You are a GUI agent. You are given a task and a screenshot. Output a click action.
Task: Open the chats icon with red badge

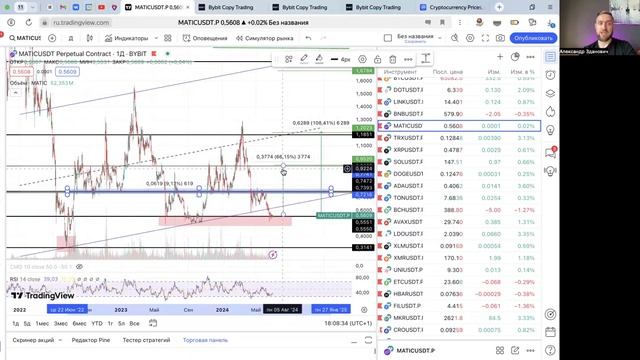(x=550, y=153)
